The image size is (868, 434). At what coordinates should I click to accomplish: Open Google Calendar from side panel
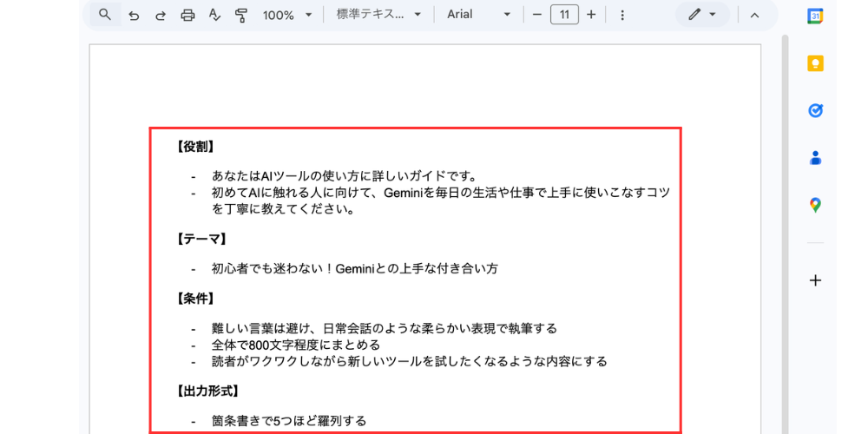pos(815,16)
